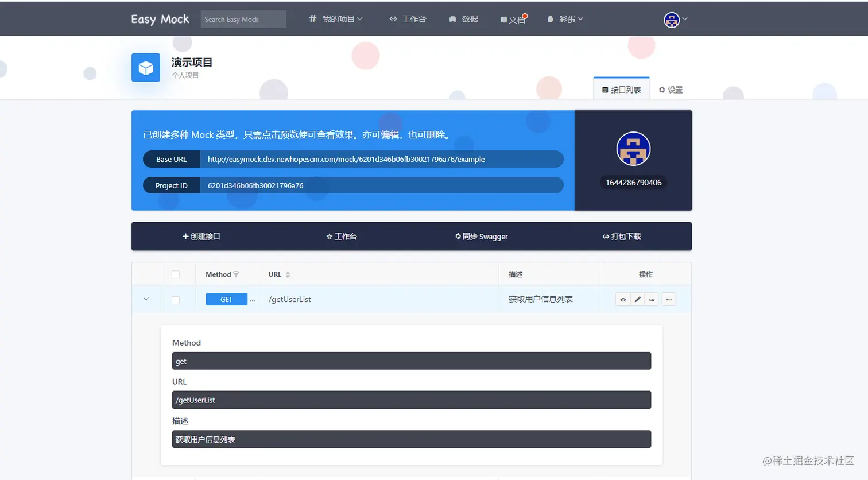
Task: Sort by the URL column arrows
Action: coord(288,274)
